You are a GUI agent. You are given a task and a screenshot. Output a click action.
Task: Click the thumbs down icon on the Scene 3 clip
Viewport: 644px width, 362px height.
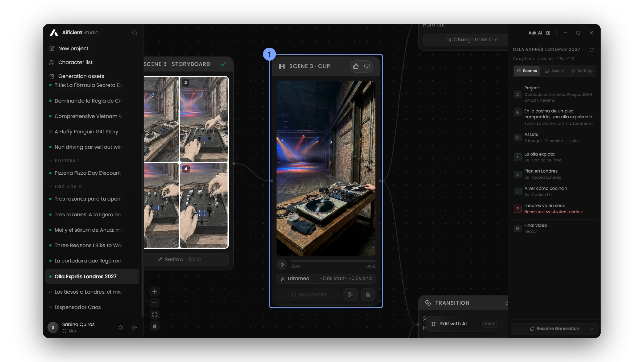[x=367, y=66]
